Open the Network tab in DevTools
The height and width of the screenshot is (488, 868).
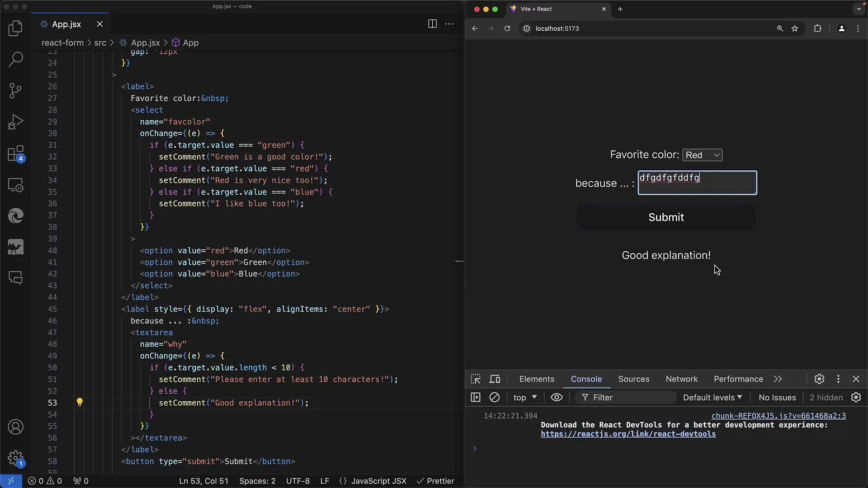pos(682,379)
